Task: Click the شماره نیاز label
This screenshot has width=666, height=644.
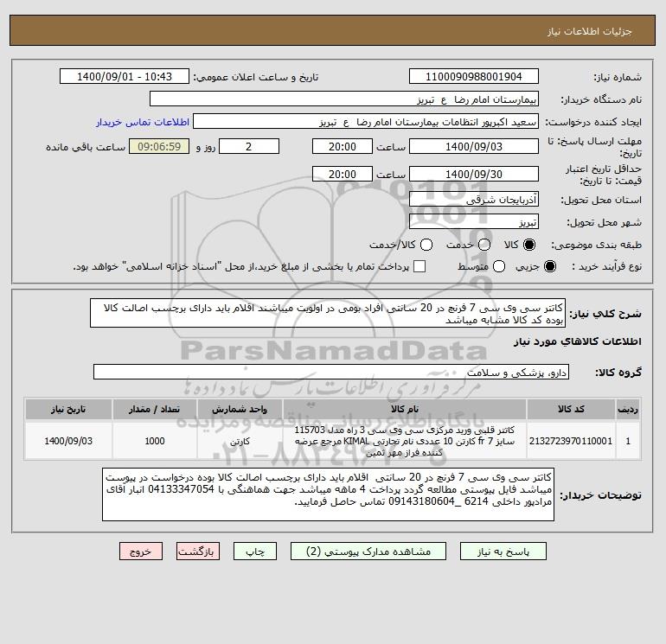Action: [x=618, y=77]
